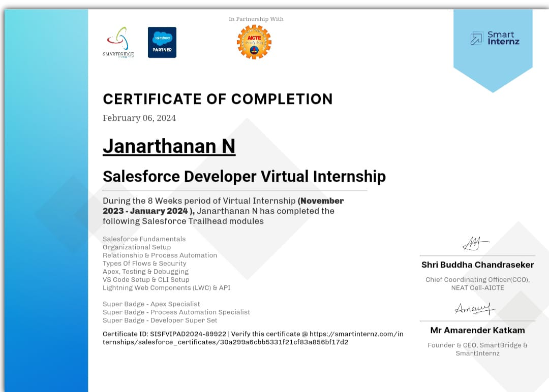This screenshot has height=392, width=549.
Task: Click the Smart Internz arrow logo icon
Action: click(x=476, y=38)
